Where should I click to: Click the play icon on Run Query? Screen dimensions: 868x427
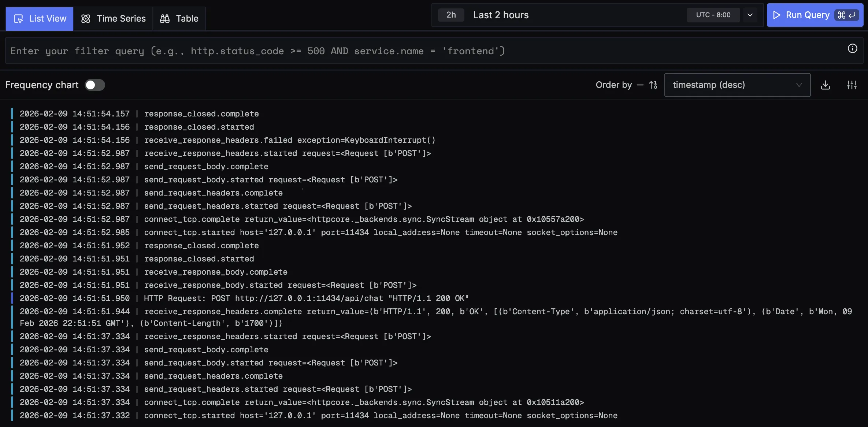tap(776, 15)
